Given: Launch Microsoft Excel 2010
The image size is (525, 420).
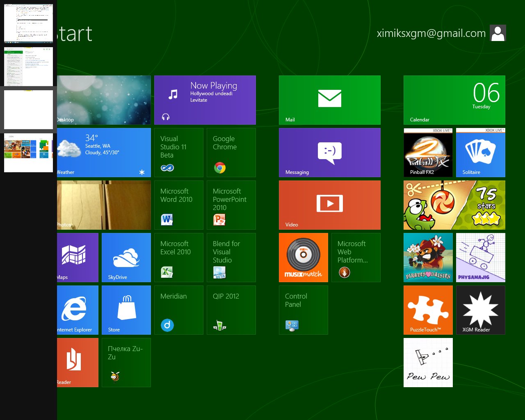Looking at the screenshot, I should tap(179, 258).
